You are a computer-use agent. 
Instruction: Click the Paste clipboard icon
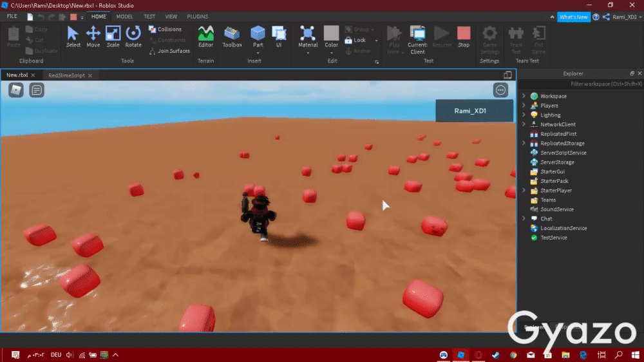(x=14, y=37)
